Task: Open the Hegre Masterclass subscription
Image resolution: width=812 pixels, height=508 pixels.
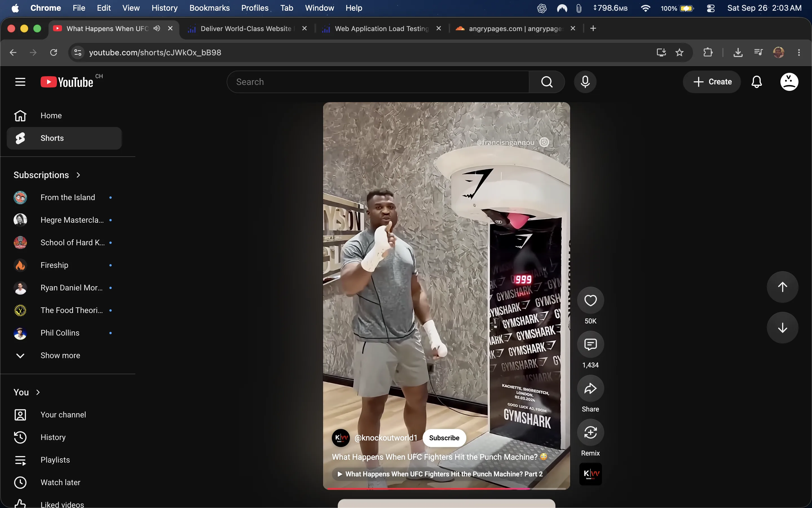Action: 64,220
